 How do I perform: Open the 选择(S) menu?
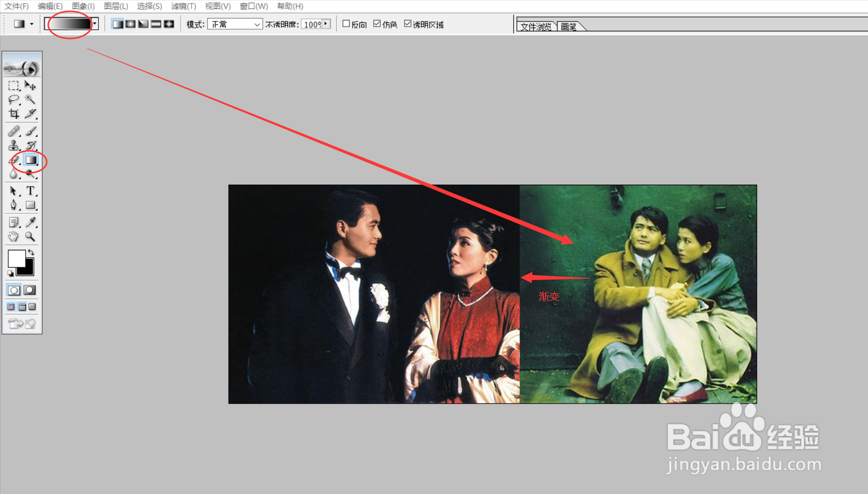150,6
